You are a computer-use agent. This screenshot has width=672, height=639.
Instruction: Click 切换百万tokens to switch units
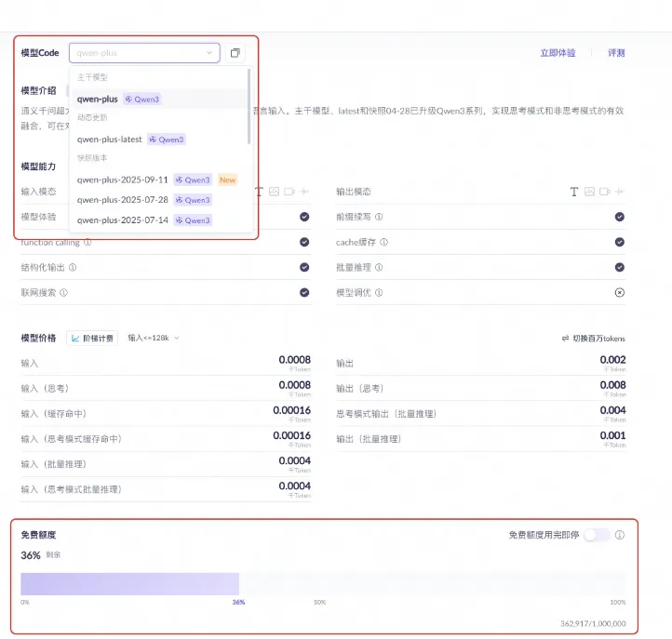click(x=594, y=339)
